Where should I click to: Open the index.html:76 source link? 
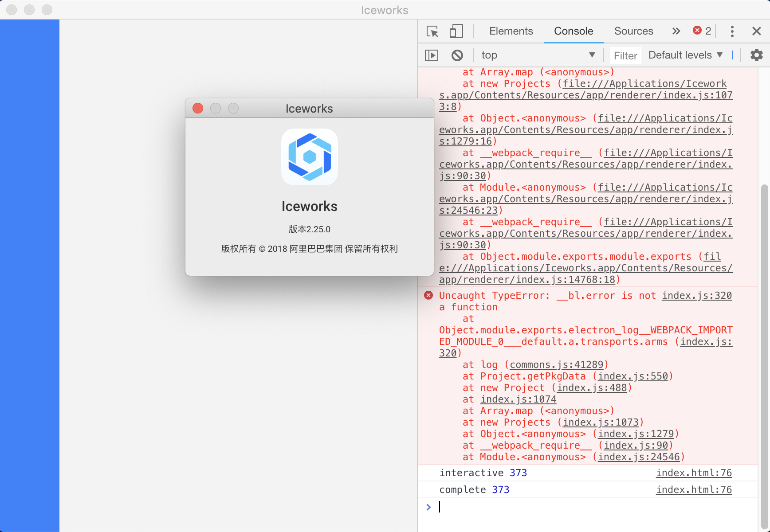point(694,473)
